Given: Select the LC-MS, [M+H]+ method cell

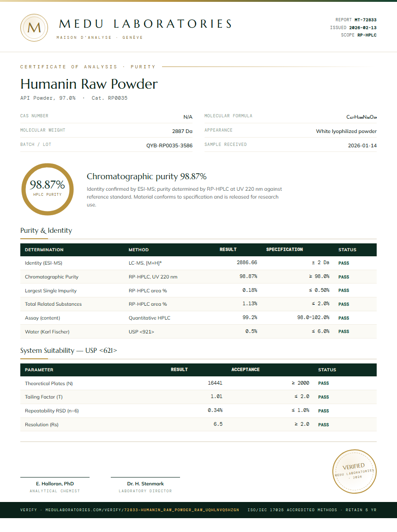Looking at the screenshot, I should click(x=145, y=263).
